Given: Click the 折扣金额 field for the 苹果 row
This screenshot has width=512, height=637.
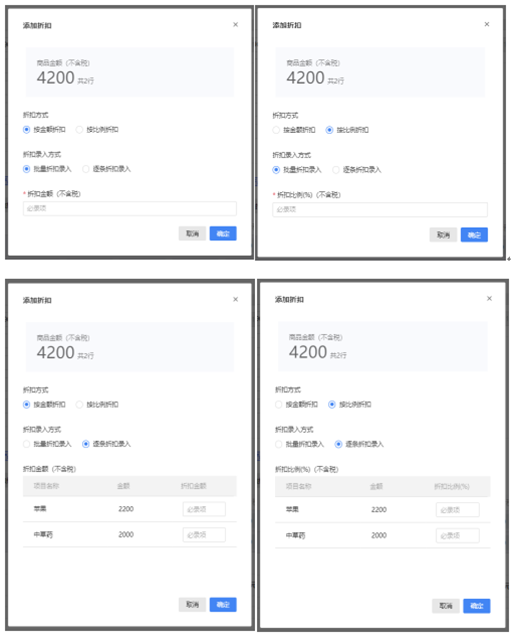Looking at the screenshot, I should [204, 509].
